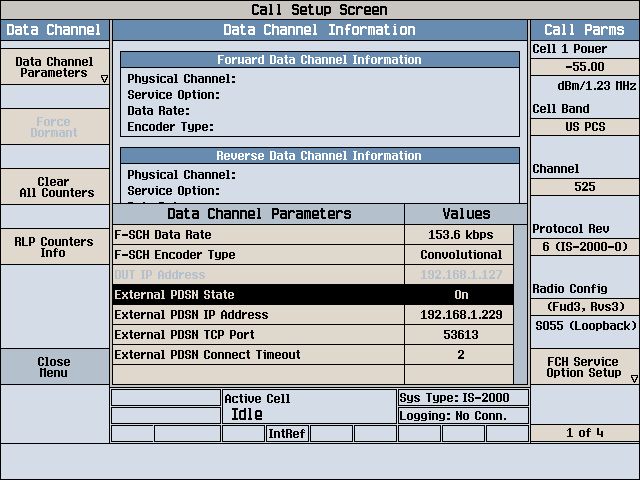This screenshot has height=480, width=640.
Task: Click the 192.168.1.127 value
Action: tap(460, 275)
